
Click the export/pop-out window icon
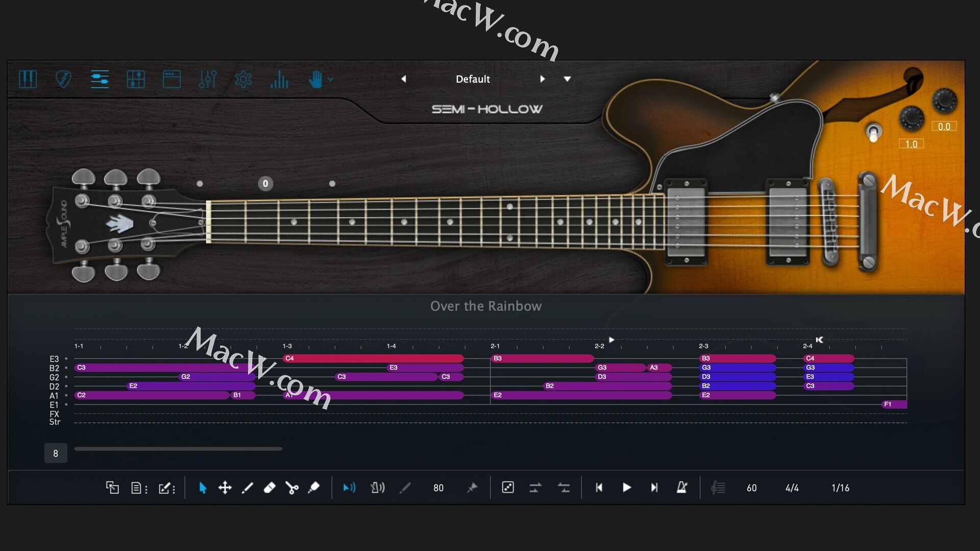pyautogui.click(x=112, y=488)
